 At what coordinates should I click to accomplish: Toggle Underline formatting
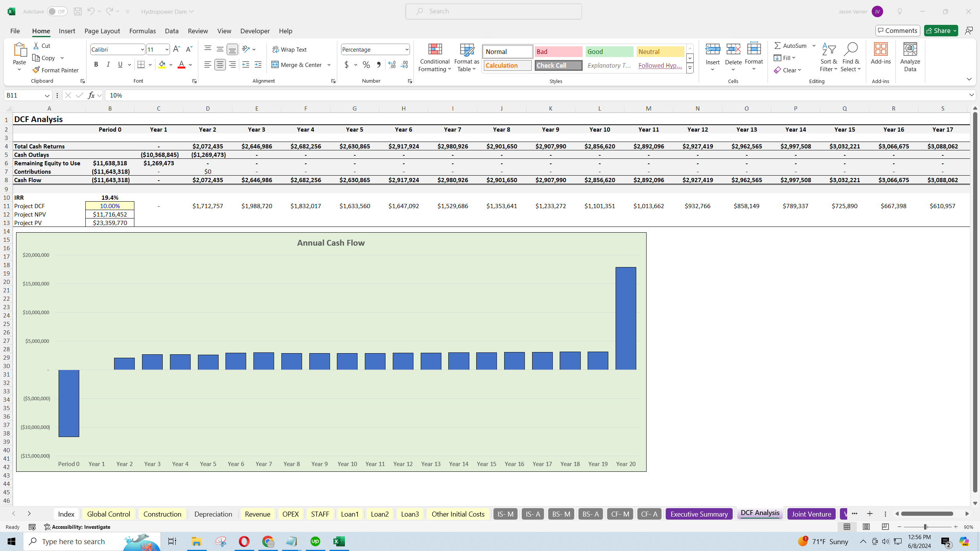(120, 65)
